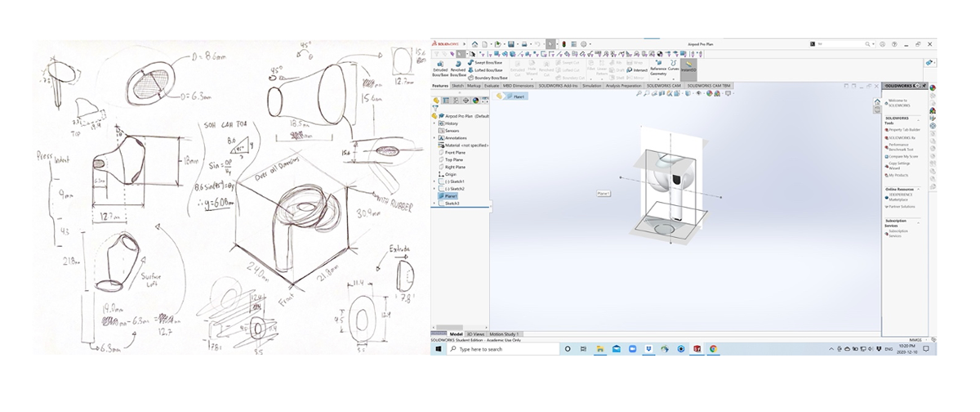Screen dimensions: 980x412
Task: Open Compare My Score link
Action: (902, 156)
